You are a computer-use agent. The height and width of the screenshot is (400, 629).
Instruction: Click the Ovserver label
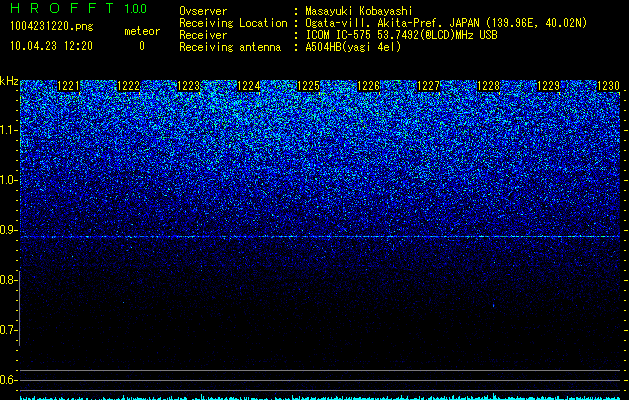tap(203, 11)
